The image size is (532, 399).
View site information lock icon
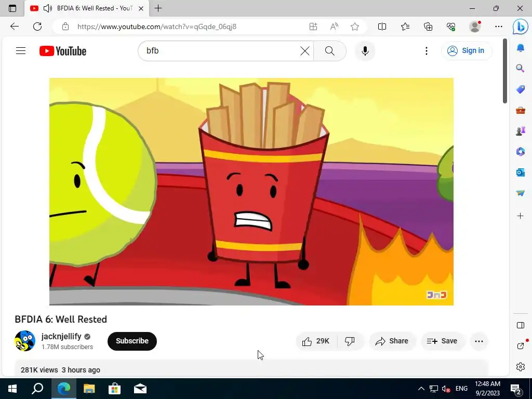coord(65,26)
